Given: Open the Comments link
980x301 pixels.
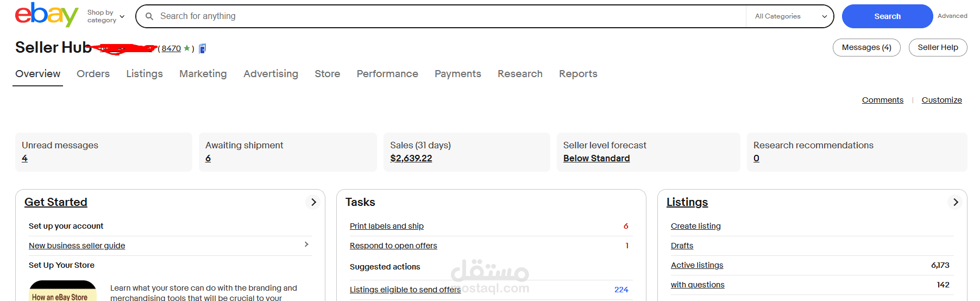Looking at the screenshot, I should coord(883,100).
